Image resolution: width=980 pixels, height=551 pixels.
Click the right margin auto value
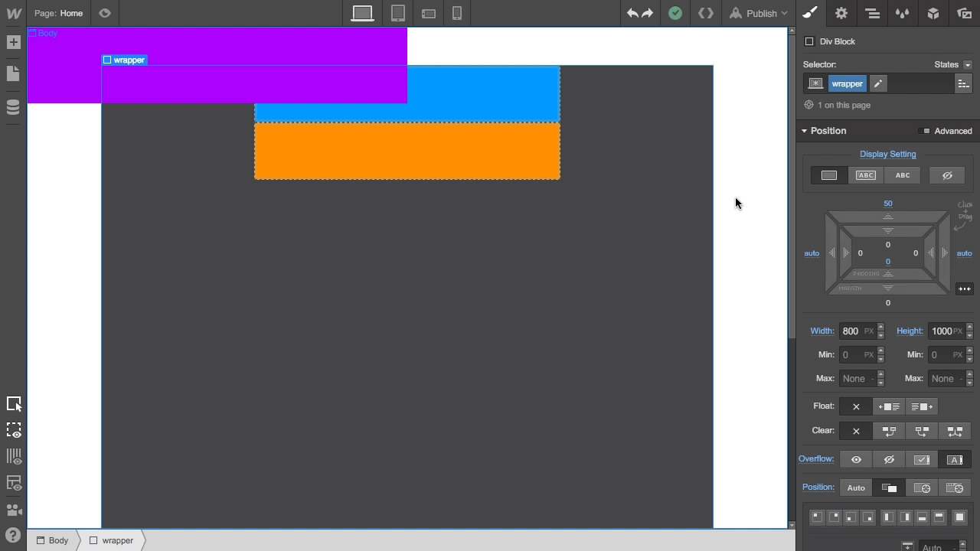[964, 253]
